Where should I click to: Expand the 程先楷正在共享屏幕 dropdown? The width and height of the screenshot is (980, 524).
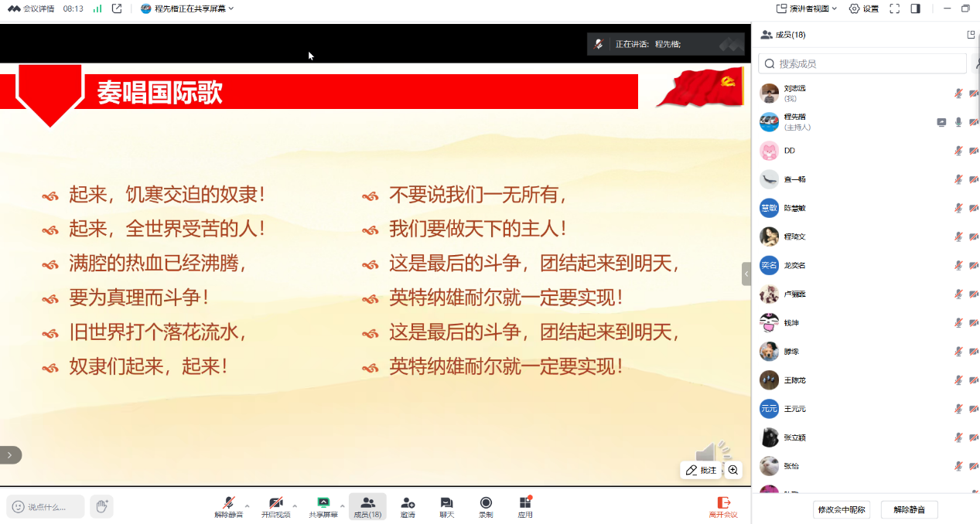pyautogui.click(x=187, y=9)
